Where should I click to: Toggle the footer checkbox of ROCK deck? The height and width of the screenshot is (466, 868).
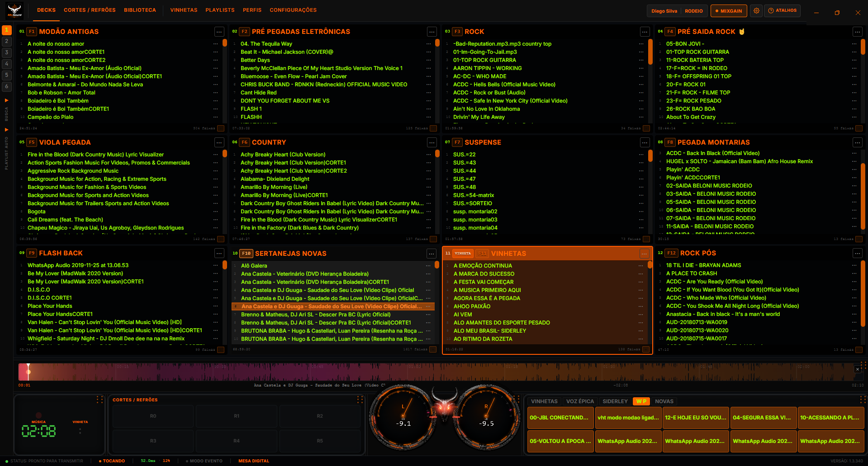tap(646, 128)
